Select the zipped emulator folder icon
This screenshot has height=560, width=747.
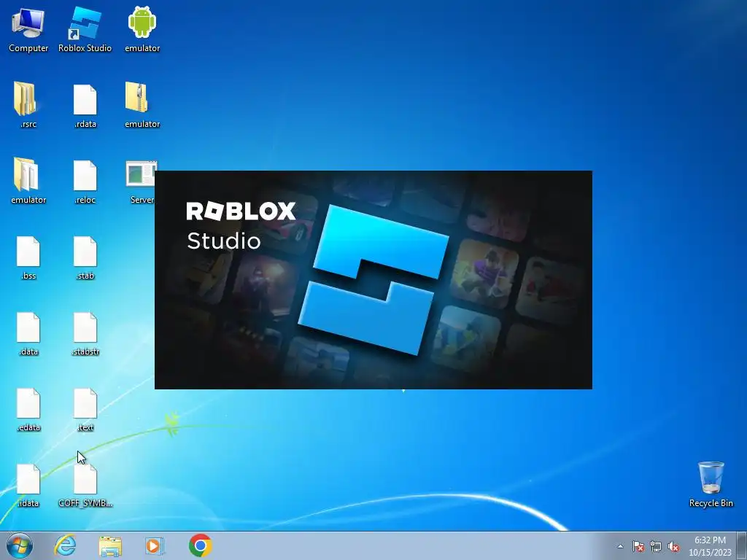coord(142,105)
